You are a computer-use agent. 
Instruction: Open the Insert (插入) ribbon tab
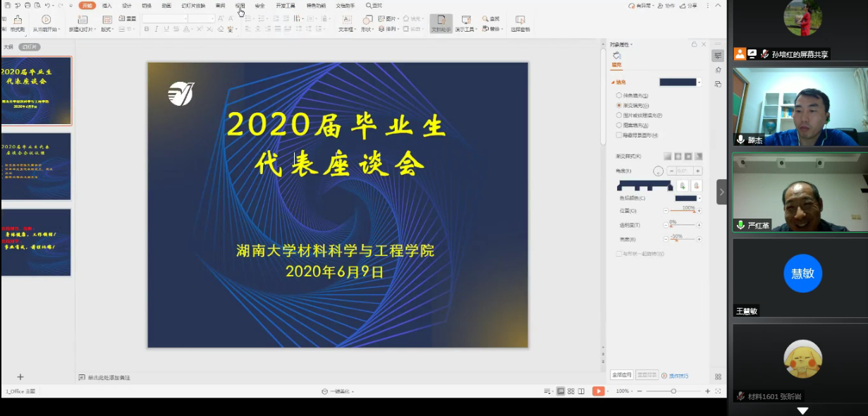pyautogui.click(x=106, y=5)
